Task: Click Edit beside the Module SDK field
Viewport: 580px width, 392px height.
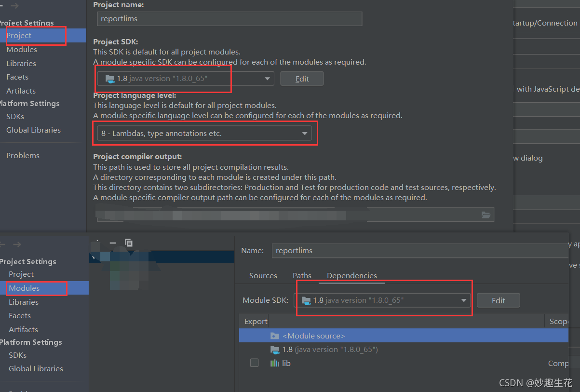Action: point(498,300)
